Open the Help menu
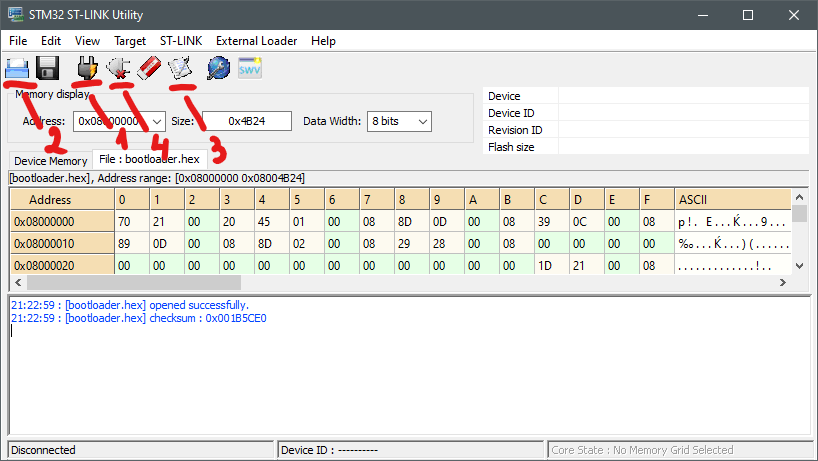The width and height of the screenshot is (818, 461). (x=323, y=41)
